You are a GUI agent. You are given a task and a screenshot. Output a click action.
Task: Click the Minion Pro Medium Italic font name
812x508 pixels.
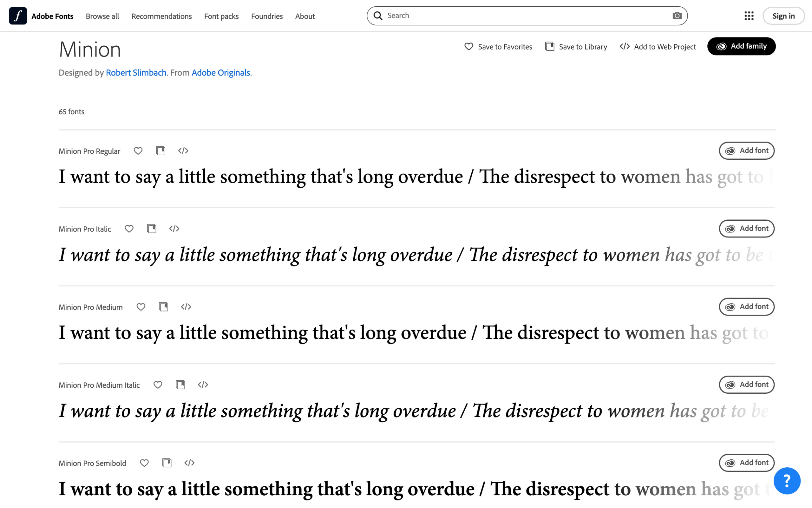click(x=99, y=385)
